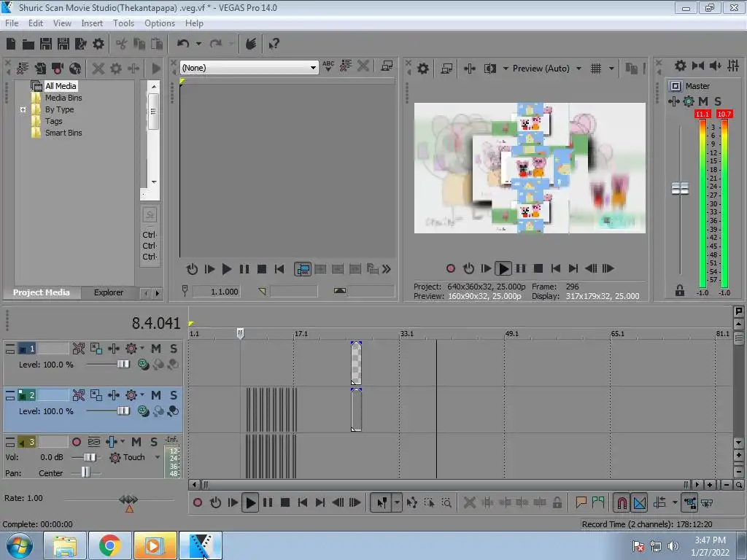
Task: Solo video track 2
Action: (174, 395)
